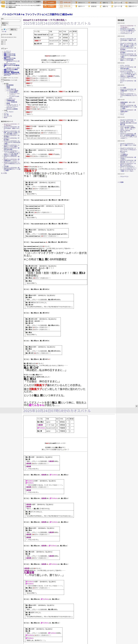This screenshot has height=644, width=138.
Task: Open Connecting With you バトルロイヤル！ link
Action: click(x=12, y=74)
